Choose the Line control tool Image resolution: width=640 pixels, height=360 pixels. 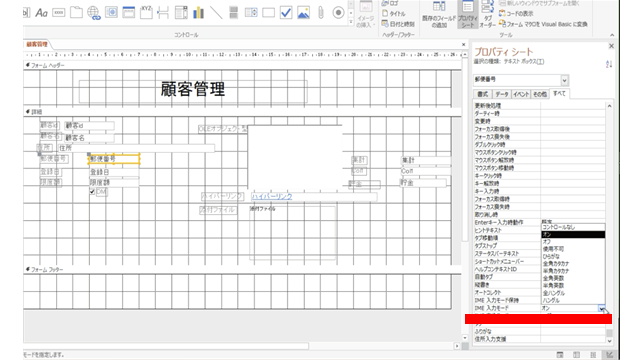pyautogui.click(x=216, y=13)
